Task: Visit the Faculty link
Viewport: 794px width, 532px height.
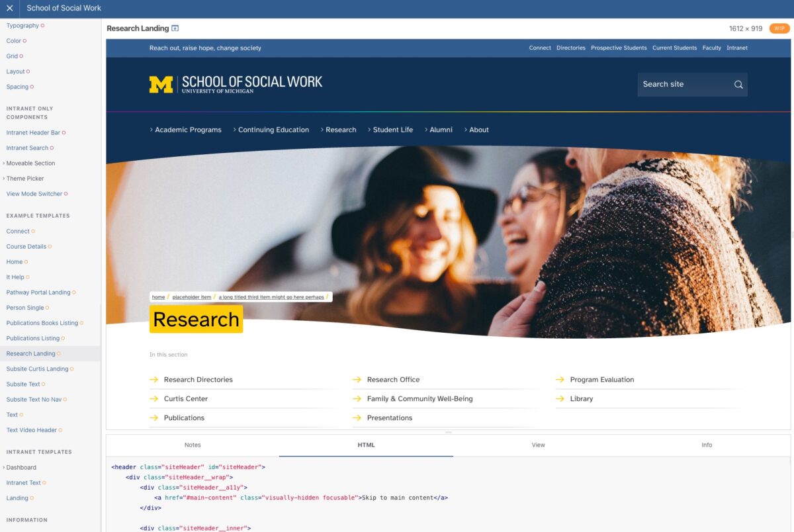Action: (x=712, y=48)
